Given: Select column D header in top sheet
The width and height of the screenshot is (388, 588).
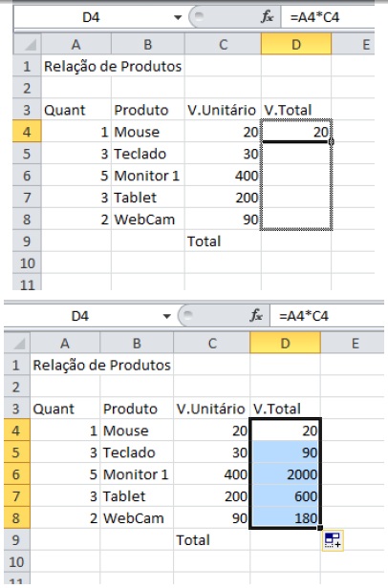Looking at the screenshot, I should (x=296, y=44).
